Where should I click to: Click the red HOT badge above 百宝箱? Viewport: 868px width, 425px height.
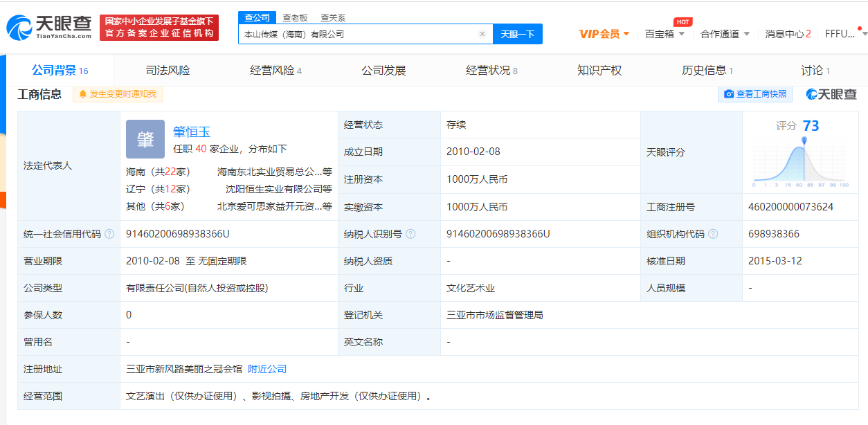pyautogui.click(x=683, y=22)
